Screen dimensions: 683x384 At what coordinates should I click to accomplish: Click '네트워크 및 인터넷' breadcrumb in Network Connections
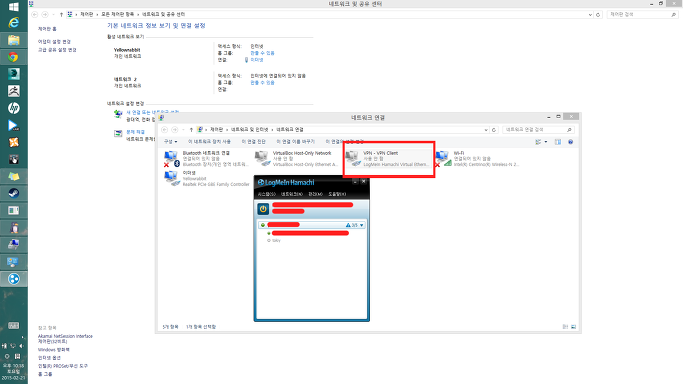250,130
